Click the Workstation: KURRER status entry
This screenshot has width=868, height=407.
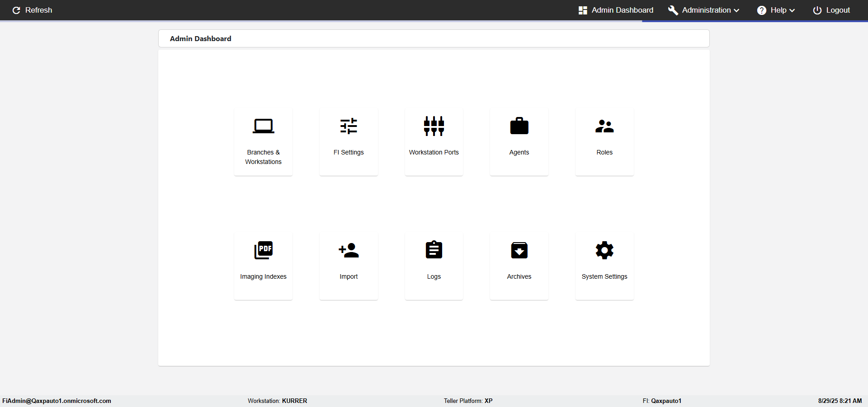tap(277, 401)
